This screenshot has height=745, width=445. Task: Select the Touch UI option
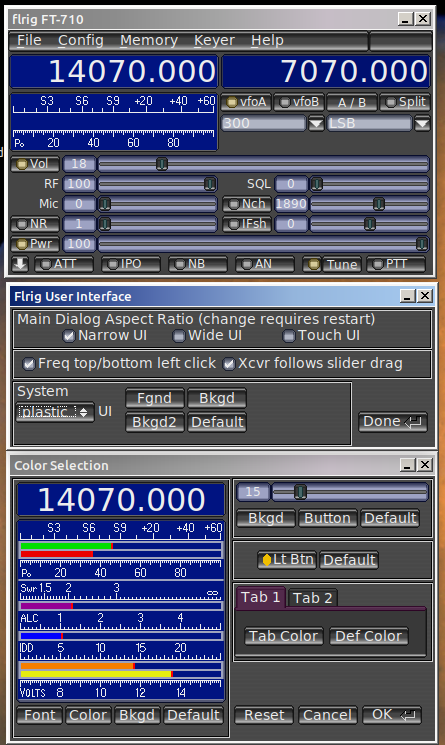[322, 335]
